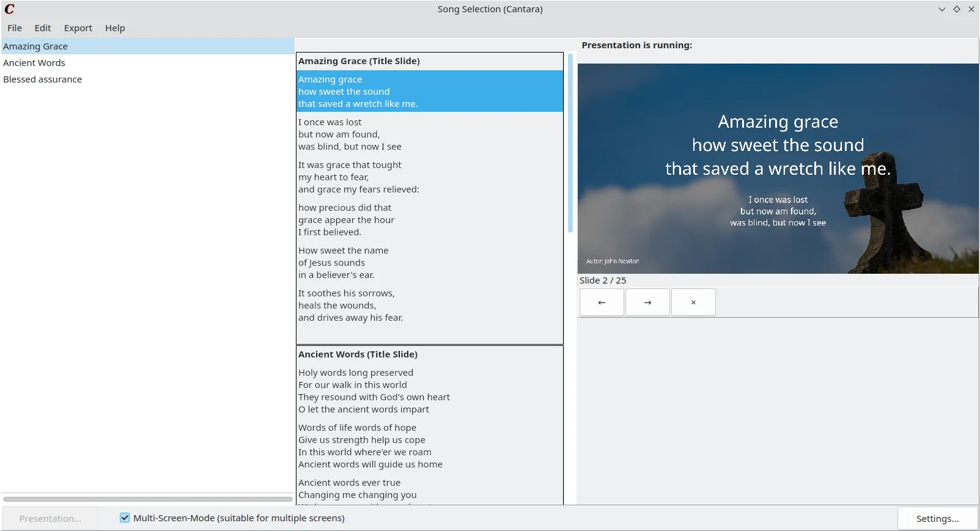The height and width of the screenshot is (531, 980).
Task: Minimize the Cantara window
Action: point(941,9)
